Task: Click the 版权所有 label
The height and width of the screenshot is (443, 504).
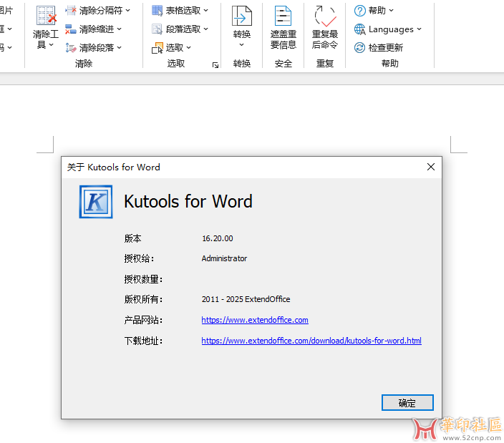Action: 143,299
